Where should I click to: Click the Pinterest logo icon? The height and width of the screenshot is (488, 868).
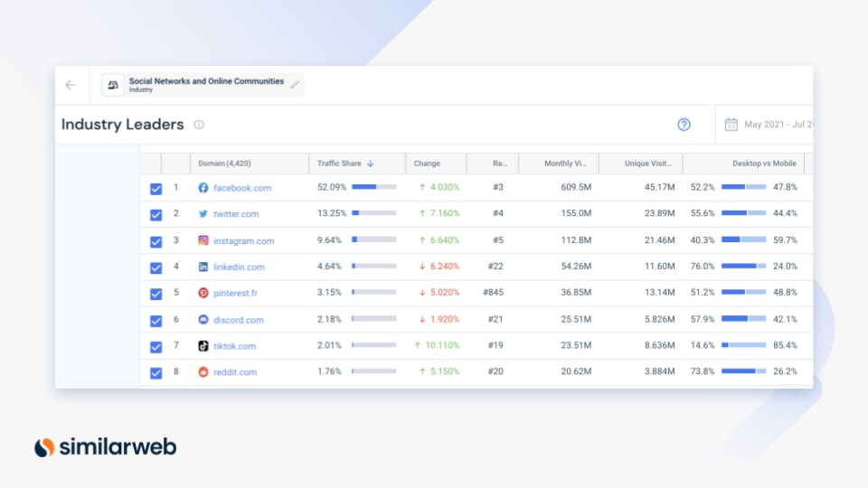point(203,293)
